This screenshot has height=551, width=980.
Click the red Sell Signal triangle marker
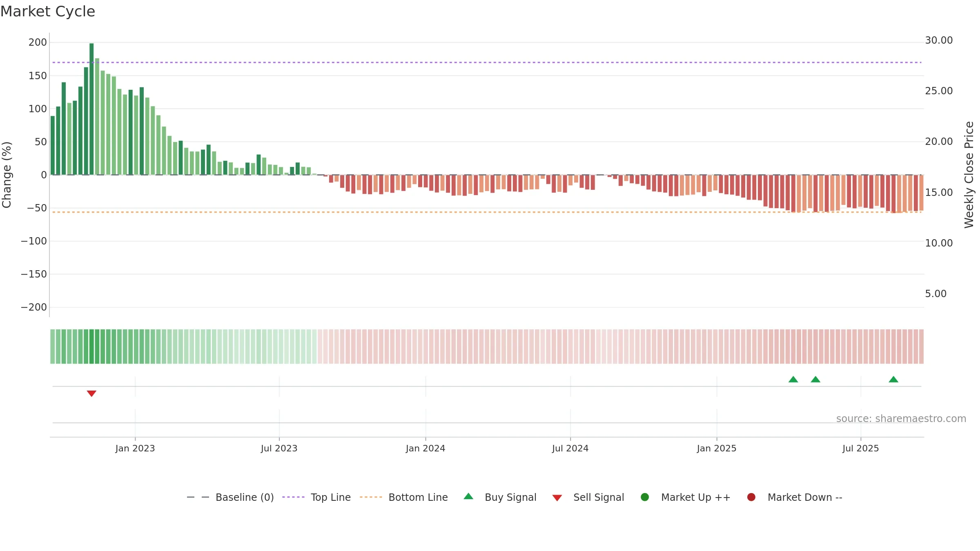(x=91, y=393)
